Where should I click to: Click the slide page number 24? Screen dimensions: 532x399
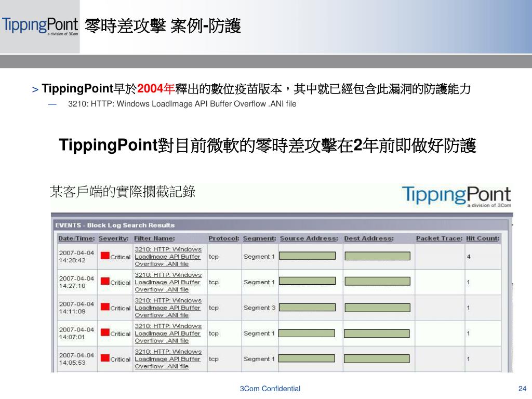(523, 389)
